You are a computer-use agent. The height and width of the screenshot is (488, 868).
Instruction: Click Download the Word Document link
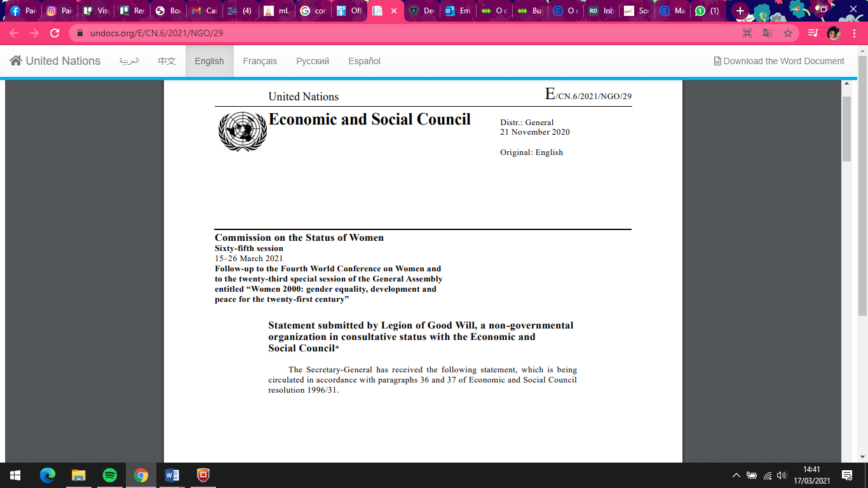(x=779, y=61)
